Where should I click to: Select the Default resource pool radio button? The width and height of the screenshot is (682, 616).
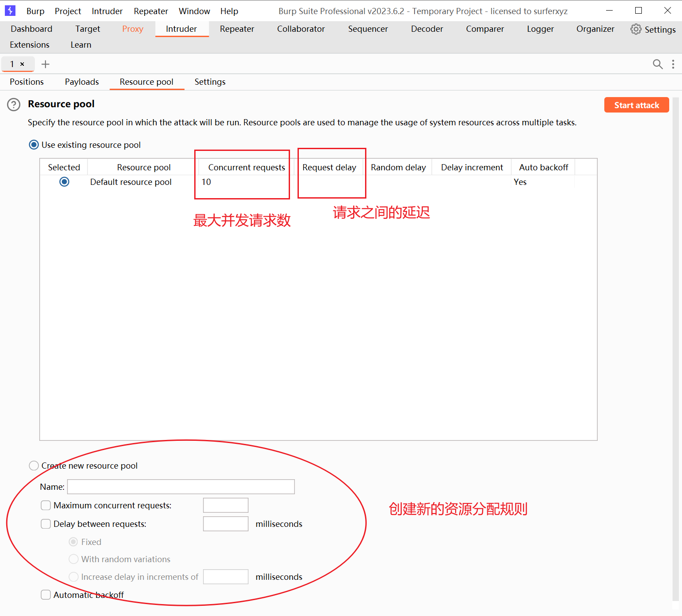click(64, 182)
